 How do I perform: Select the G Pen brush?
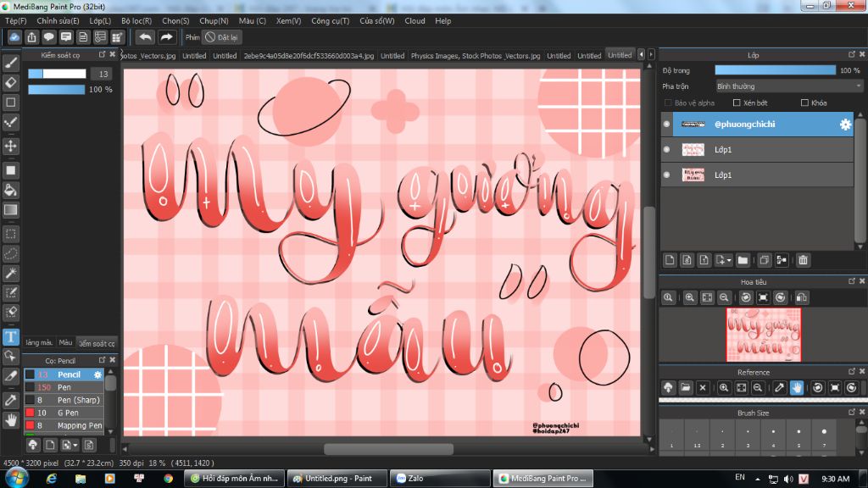64,413
